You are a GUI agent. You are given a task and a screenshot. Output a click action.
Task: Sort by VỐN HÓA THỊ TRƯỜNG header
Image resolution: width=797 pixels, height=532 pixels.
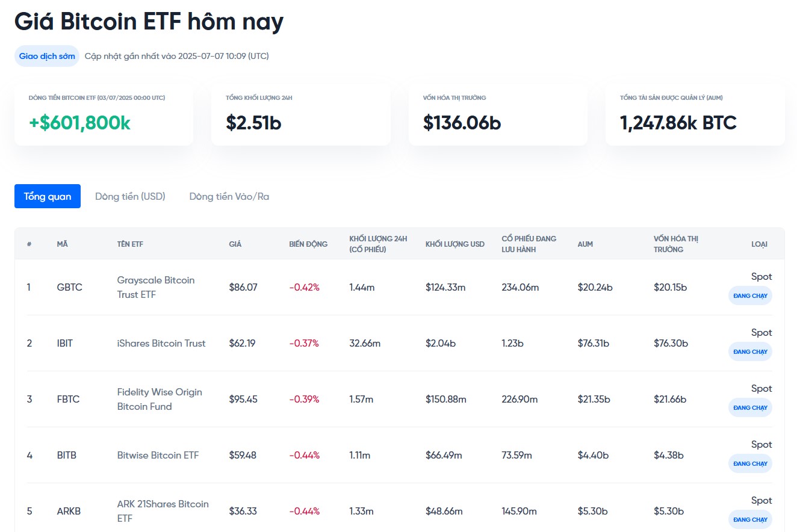pos(676,244)
